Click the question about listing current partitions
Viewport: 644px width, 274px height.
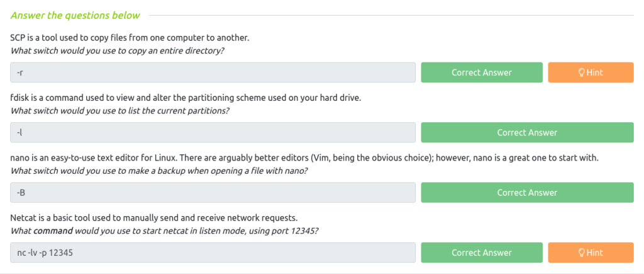tap(119, 111)
